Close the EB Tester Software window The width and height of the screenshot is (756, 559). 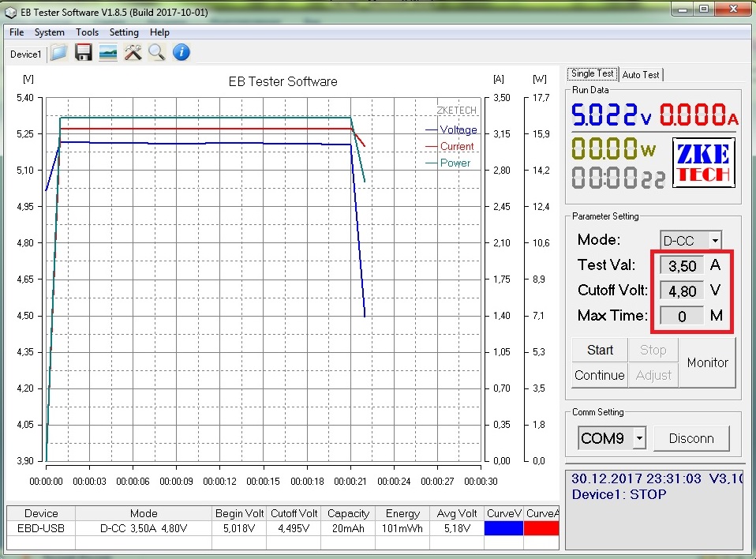coord(733,9)
